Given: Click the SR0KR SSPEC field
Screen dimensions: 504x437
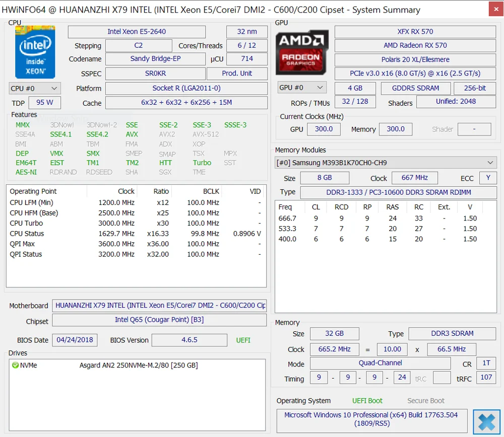Looking at the screenshot, I should pos(155,74).
